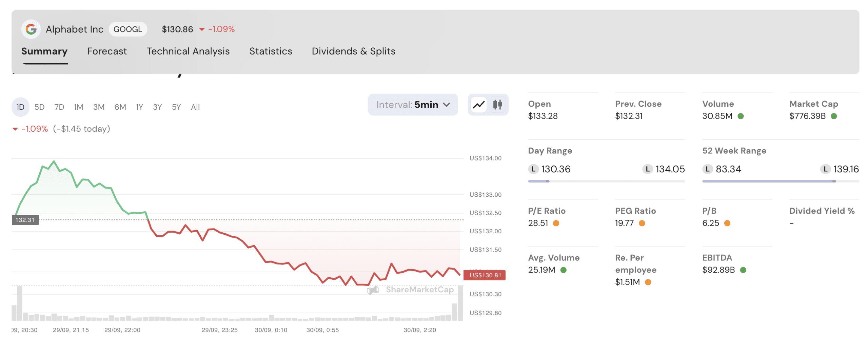Click the 30/09, 2:20 time axis label
This screenshot has width=868, height=343.
[419, 329]
